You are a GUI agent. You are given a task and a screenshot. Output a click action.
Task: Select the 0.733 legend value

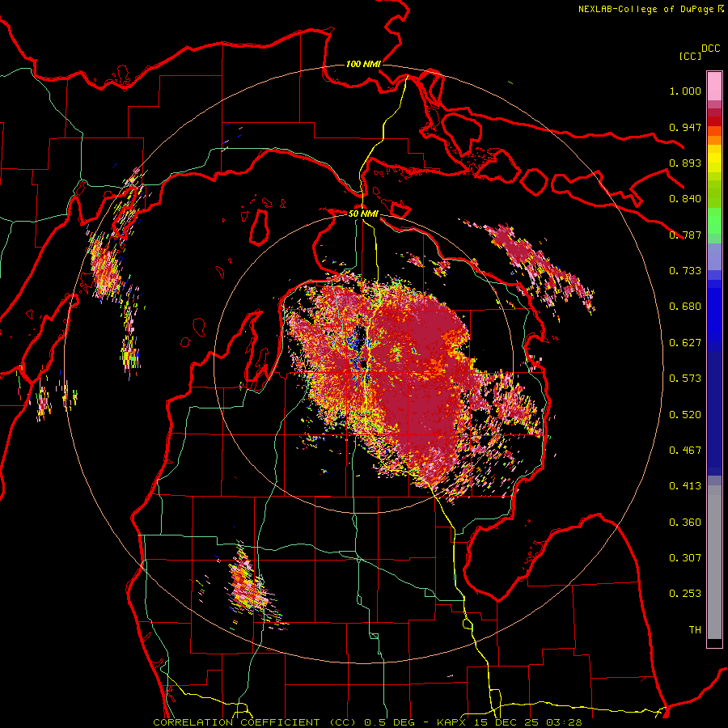[x=685, y=271]
